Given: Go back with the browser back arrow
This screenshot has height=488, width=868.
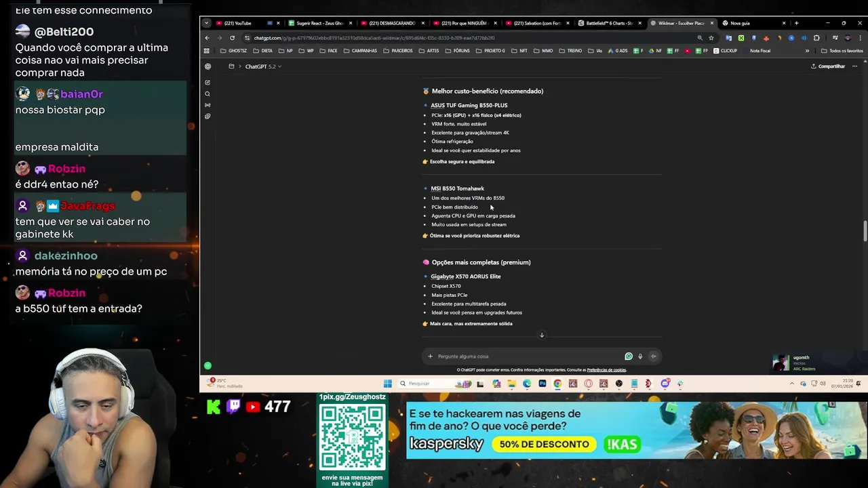Looking at the screenshot, I should (x=208, y=38).
